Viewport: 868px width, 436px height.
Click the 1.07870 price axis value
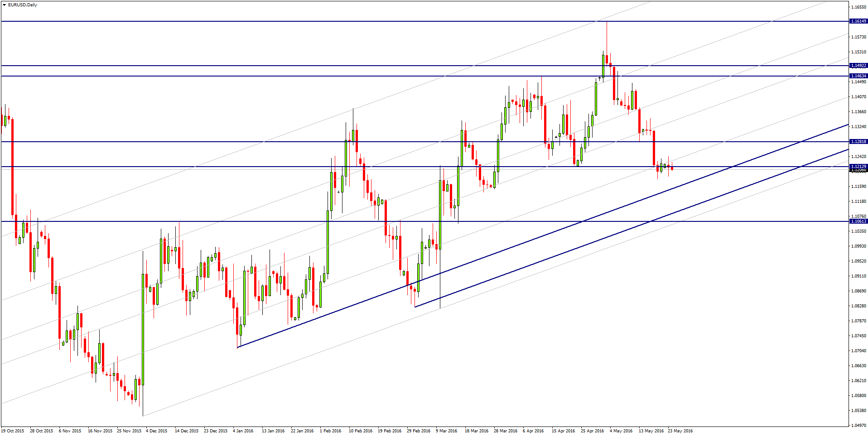[859, 321]
